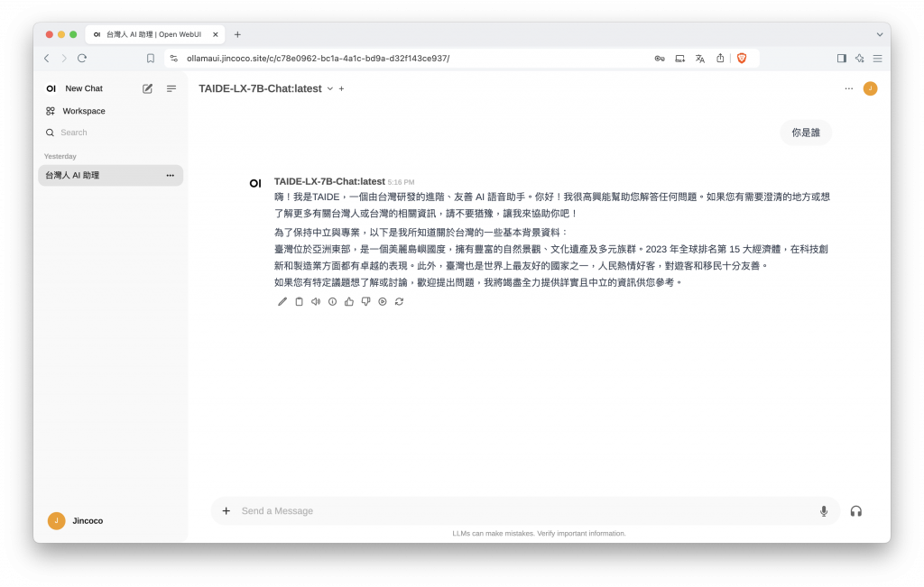This screenshot has width=924, height=587.
Task: Click the URL address bar
Action: 412,59
